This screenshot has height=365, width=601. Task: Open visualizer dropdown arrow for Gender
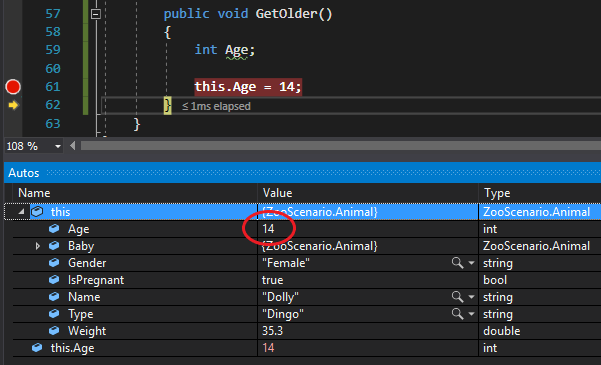(471, 263)
